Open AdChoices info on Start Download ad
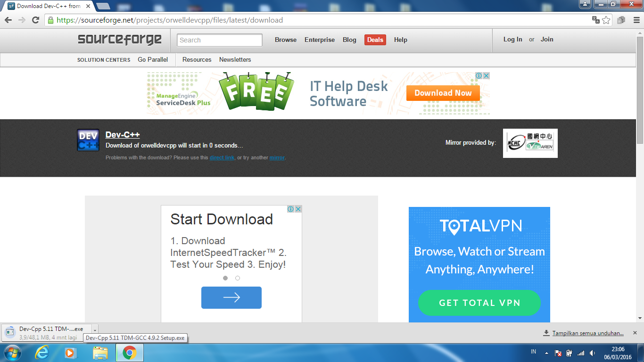 pos(291,209)
